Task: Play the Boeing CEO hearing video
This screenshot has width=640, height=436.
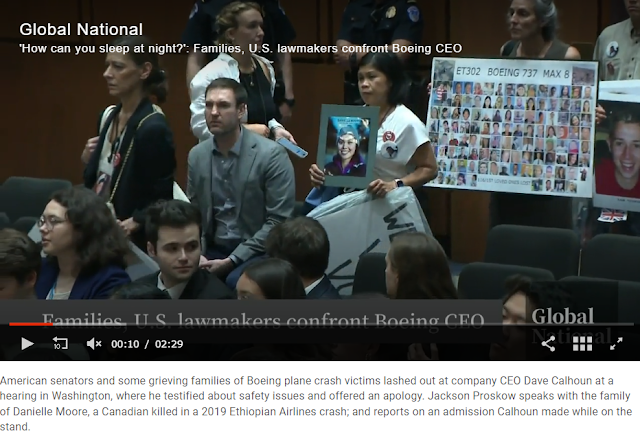Action: click(27, 344)
